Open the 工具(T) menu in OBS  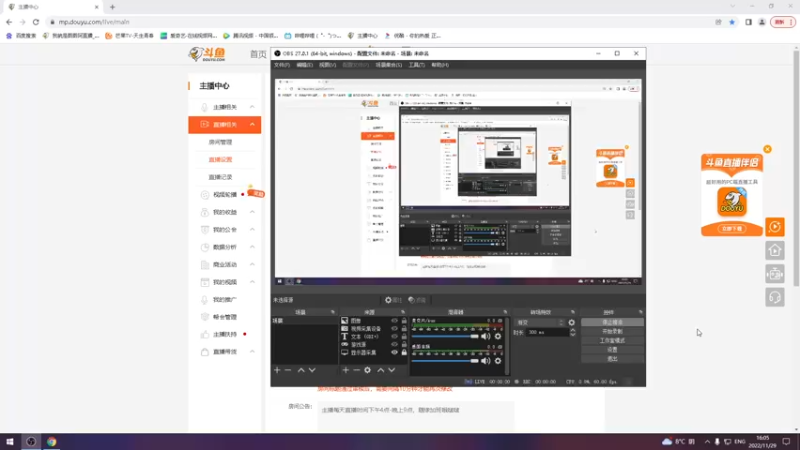(x=416, y=65)
